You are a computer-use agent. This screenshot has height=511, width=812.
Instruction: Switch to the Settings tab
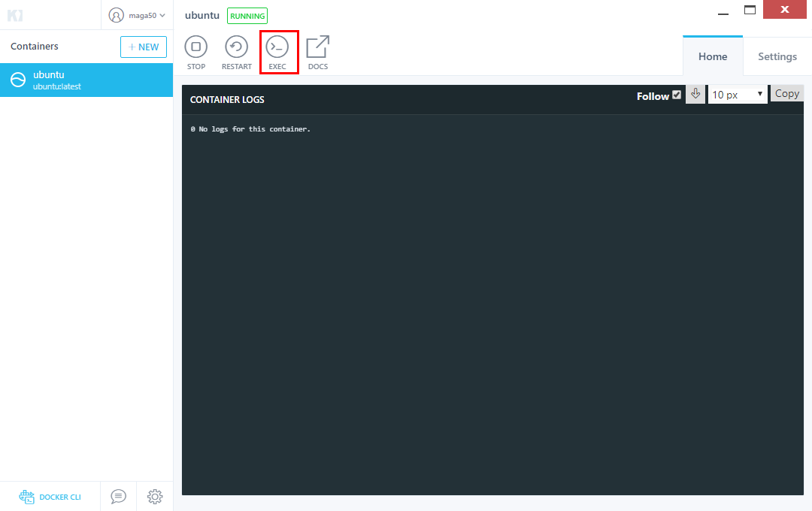click(x=777, y=56)
